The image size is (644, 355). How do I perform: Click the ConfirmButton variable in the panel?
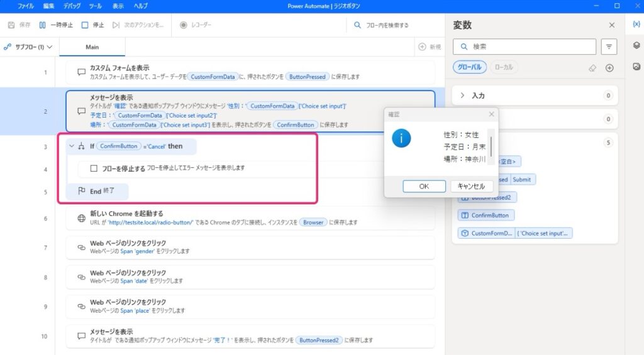(486, 215)
